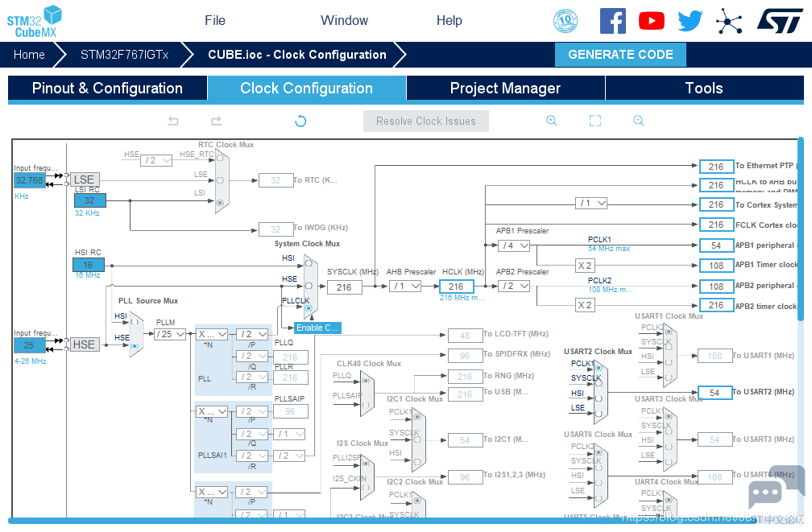Image resolution: width=812 pixels, height=532 pixels.
Task: Select HSE in System Clock Mux
Action: point(308,286)
